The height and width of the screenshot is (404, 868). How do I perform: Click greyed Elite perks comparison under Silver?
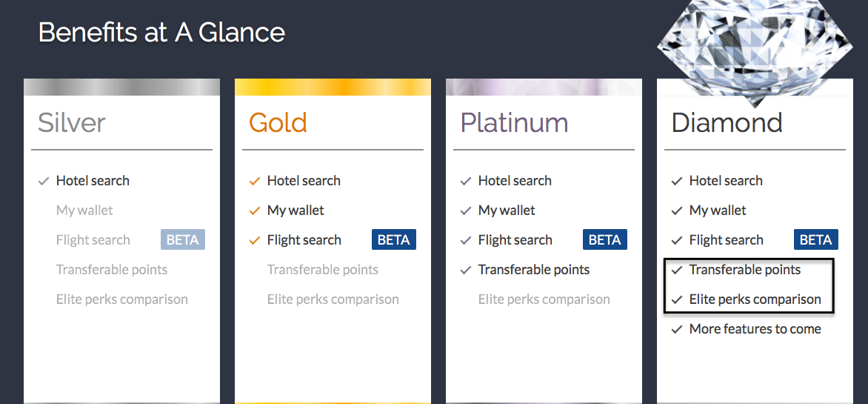(x=121, y=299)
